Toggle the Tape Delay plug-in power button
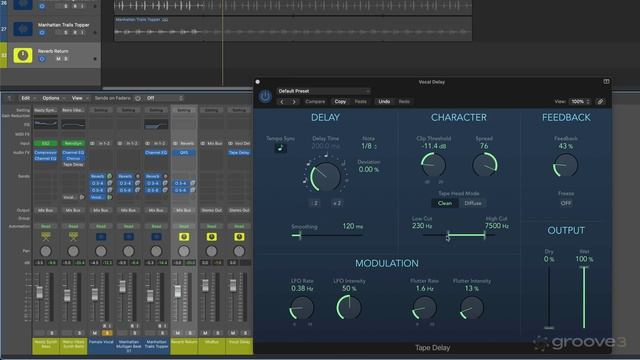The height and width of the screenshot is (360, 640). (x=265, y=96)
